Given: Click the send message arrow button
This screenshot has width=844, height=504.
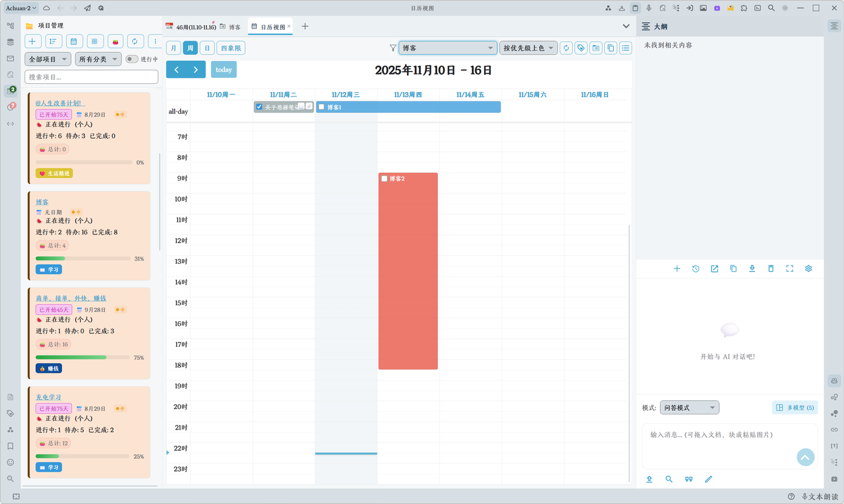Looking at the screenshot, I should pyautogui.click(x=805, y=457).
